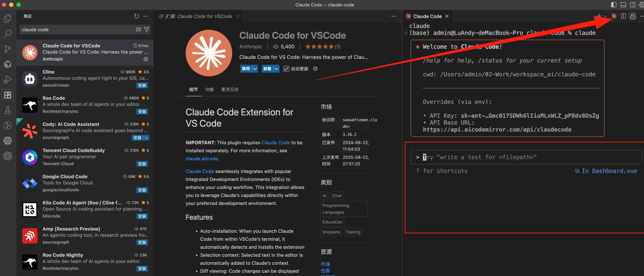This screenshot has width=644, height=276.
Task: Open the claude.ai/code link
Action: [x=201, y=158]
